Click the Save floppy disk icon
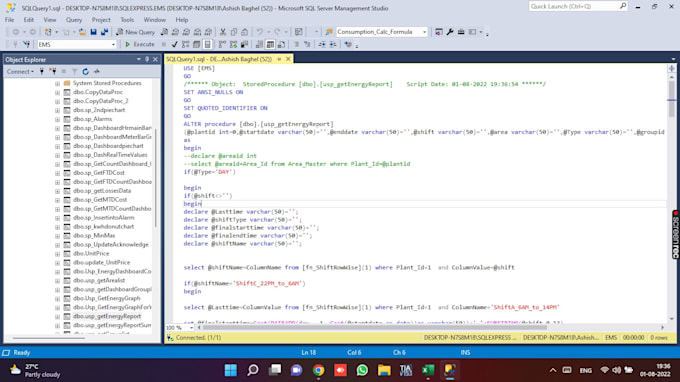 (x=93, y=32)
